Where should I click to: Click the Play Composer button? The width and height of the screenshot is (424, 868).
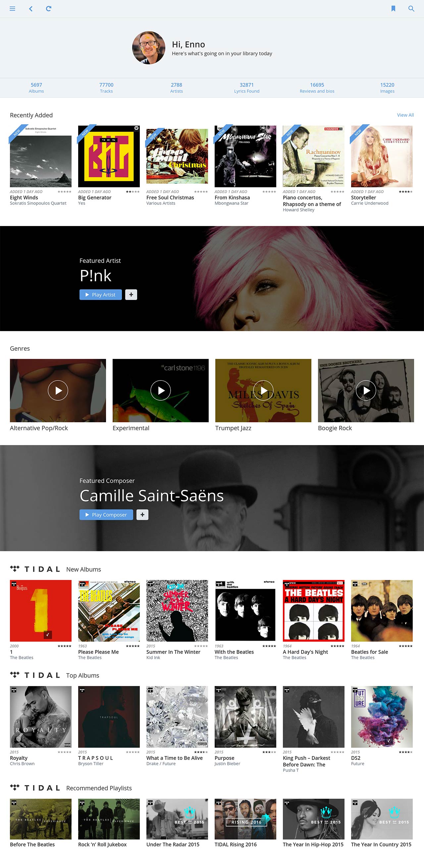coord(106,514)
